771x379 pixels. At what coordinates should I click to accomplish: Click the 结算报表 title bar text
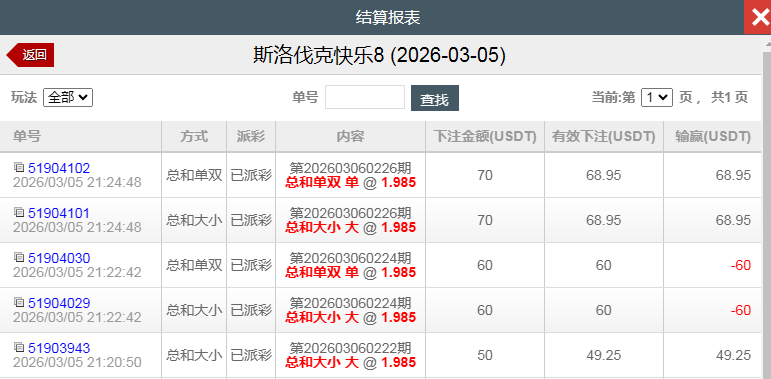point(387,18)
